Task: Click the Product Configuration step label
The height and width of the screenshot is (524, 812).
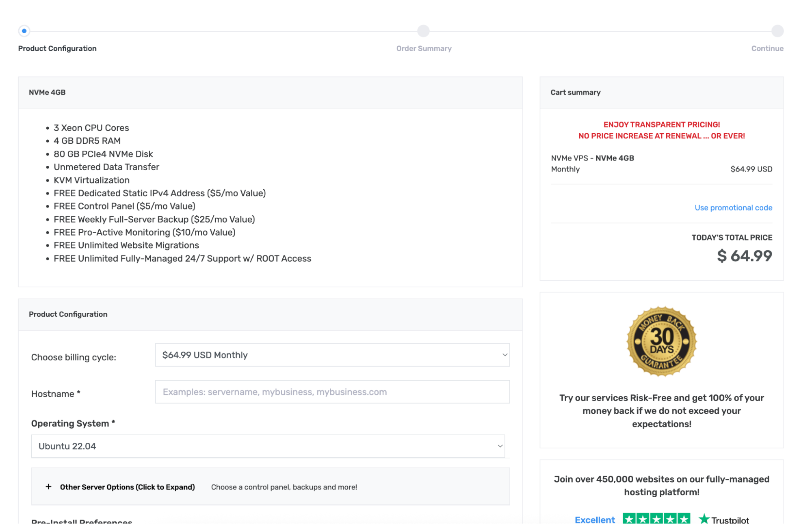Action: pyautogui.click(x=57, y=48)
